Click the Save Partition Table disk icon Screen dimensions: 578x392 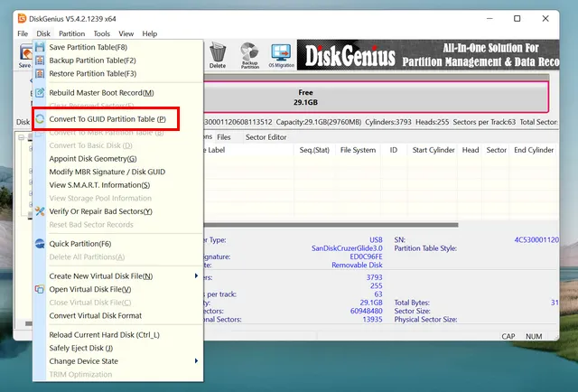coord(40,47)
